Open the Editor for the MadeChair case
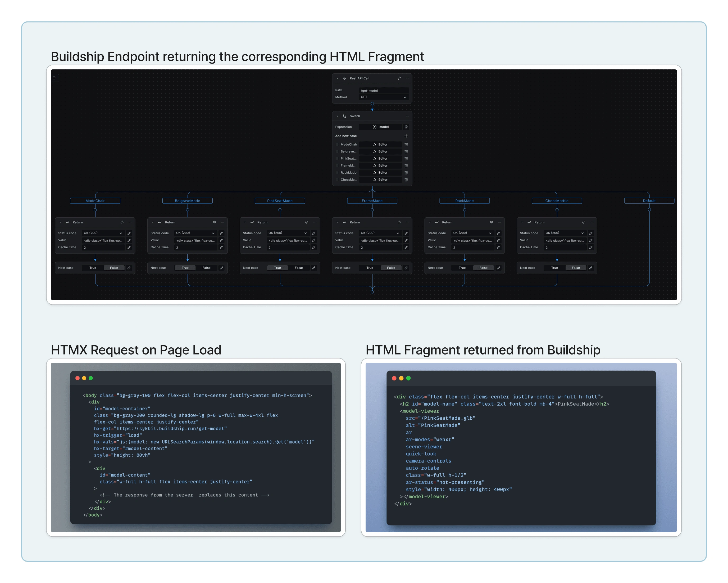The height and width of the screenshot is (583, 728). pos(380,144)
